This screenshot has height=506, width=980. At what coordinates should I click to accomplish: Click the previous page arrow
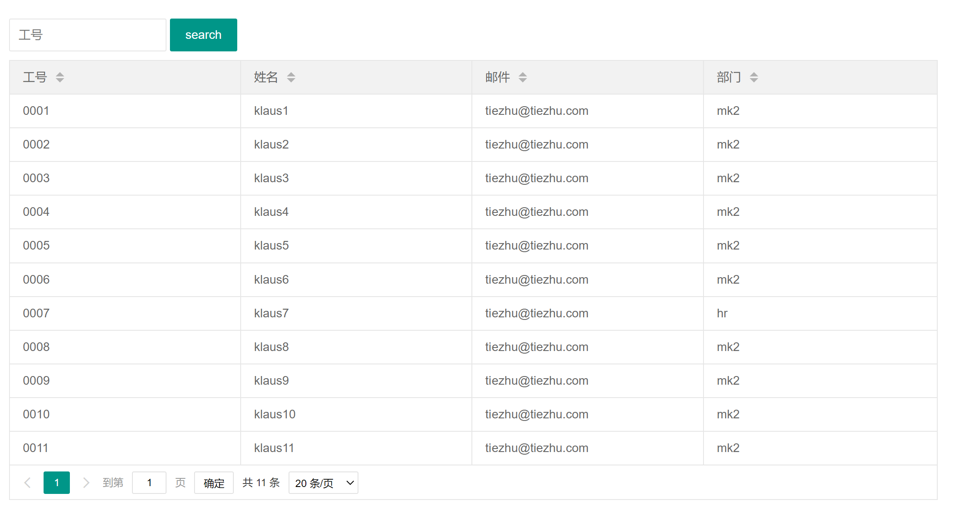[28, 483]
